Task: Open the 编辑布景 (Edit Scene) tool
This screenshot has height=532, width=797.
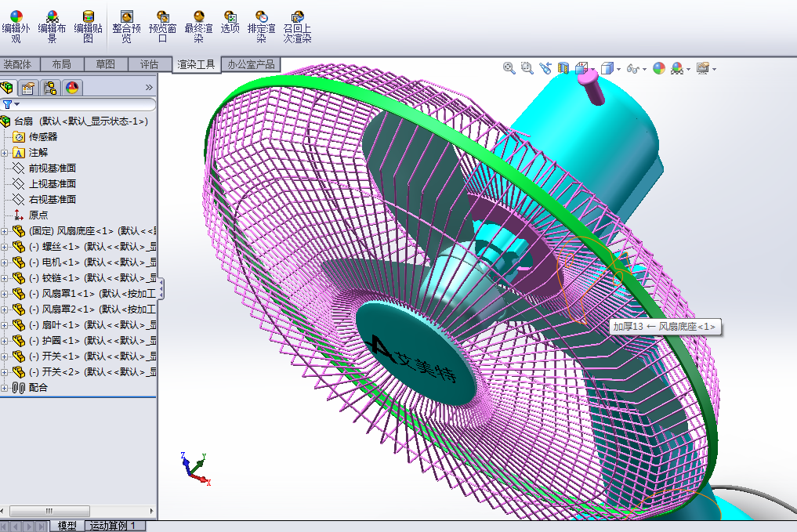Action: pyautogui.click(x=52, y=27)
